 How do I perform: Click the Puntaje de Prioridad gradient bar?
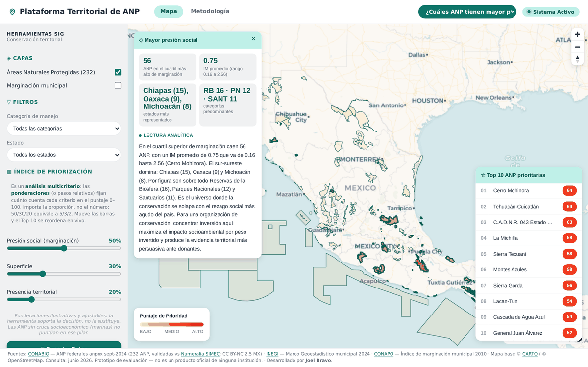(171, 324)
